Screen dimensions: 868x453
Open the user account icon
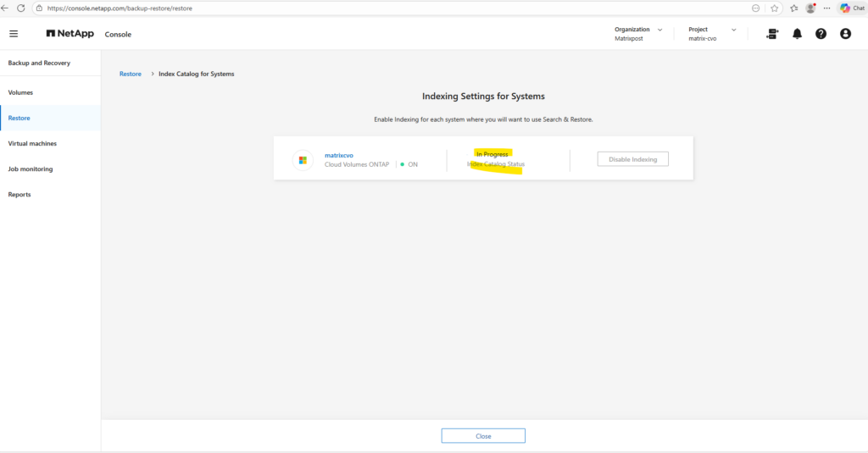coord(845,34)
